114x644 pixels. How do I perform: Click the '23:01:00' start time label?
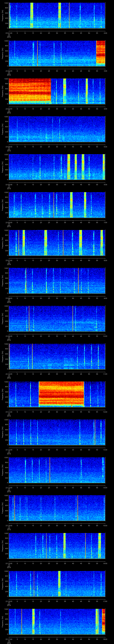pyautogui.click(x=9, y=33)
